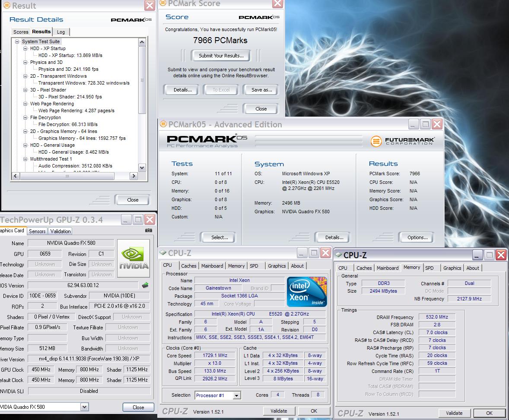Screen dimensions: 509x420
Task: Click CPU-Z Code Name field Gainestown
Action: [x=219, y=288]
